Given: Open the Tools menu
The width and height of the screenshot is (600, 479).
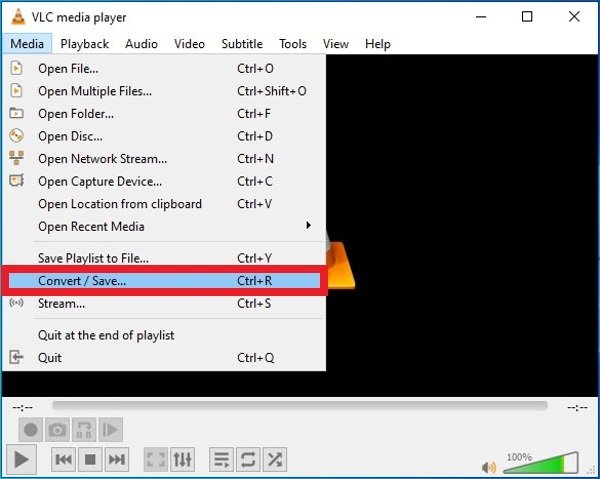Looking at the screenshot, I should coord(293,44).
